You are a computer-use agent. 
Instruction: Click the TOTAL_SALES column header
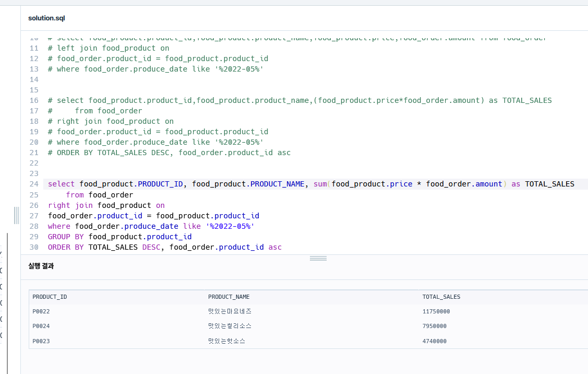441,297
